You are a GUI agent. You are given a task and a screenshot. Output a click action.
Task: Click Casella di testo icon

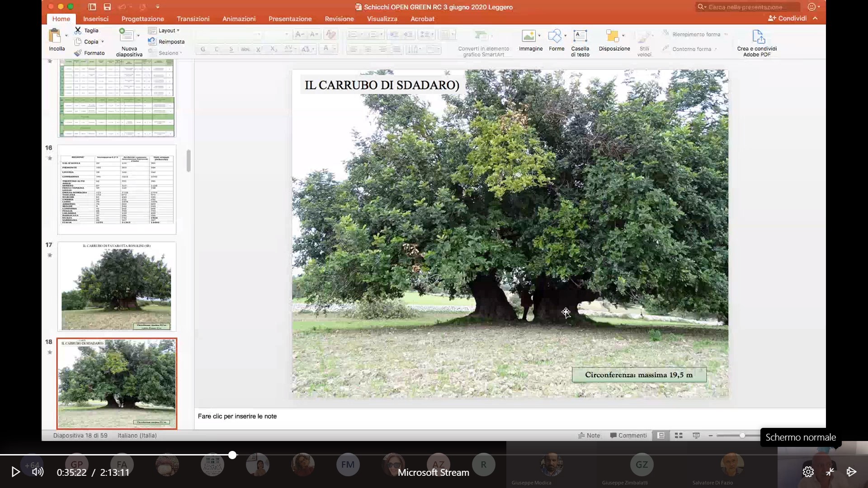coord(580,36)
